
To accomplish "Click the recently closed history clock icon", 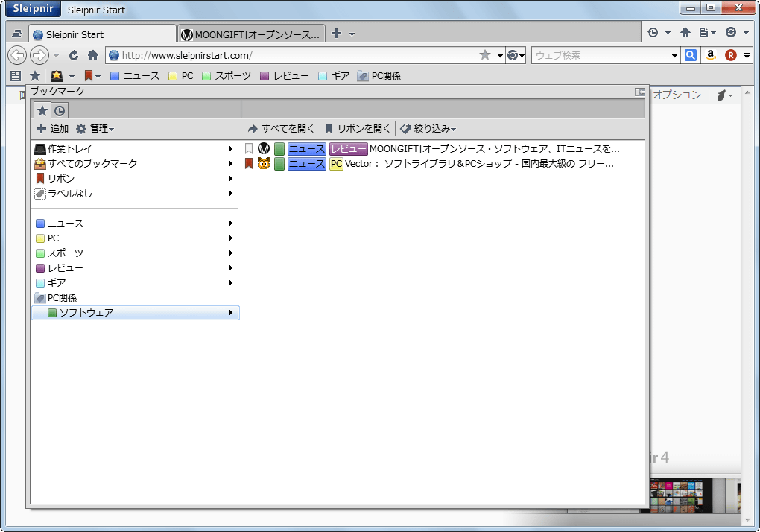I will coord(653,33).
